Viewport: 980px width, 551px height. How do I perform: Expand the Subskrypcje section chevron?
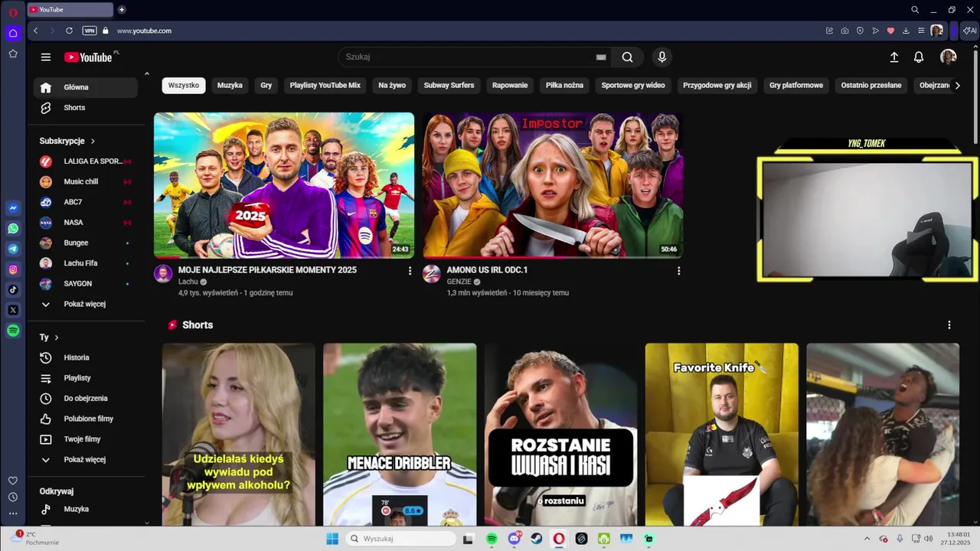[93, 142]
